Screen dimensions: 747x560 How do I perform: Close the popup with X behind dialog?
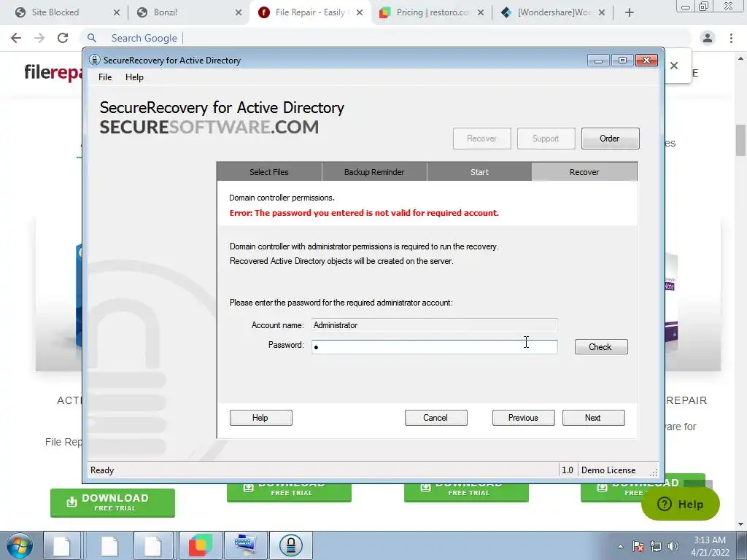[x=674, y=66]
